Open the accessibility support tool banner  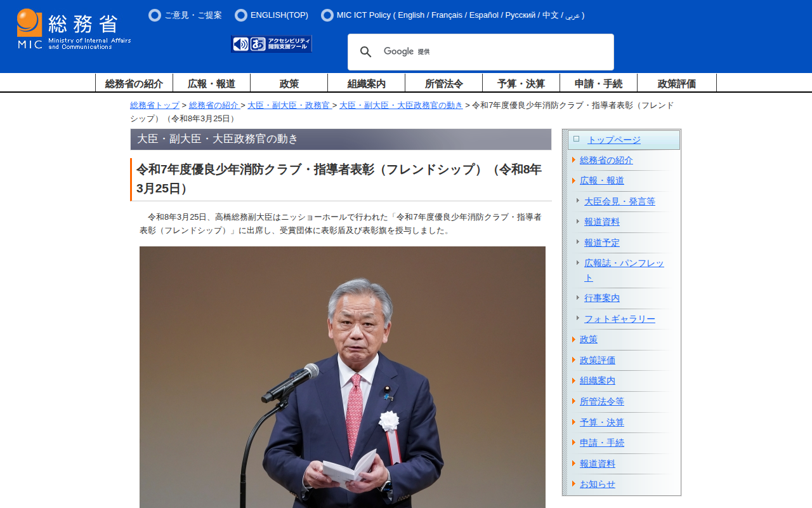click(x=272, y=44)
